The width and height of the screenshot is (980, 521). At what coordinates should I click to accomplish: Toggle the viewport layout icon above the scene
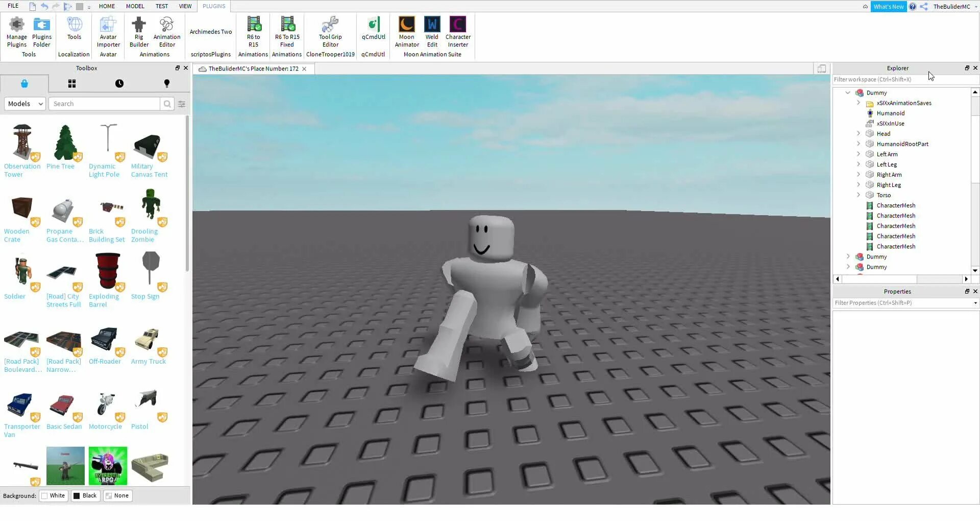822,69
